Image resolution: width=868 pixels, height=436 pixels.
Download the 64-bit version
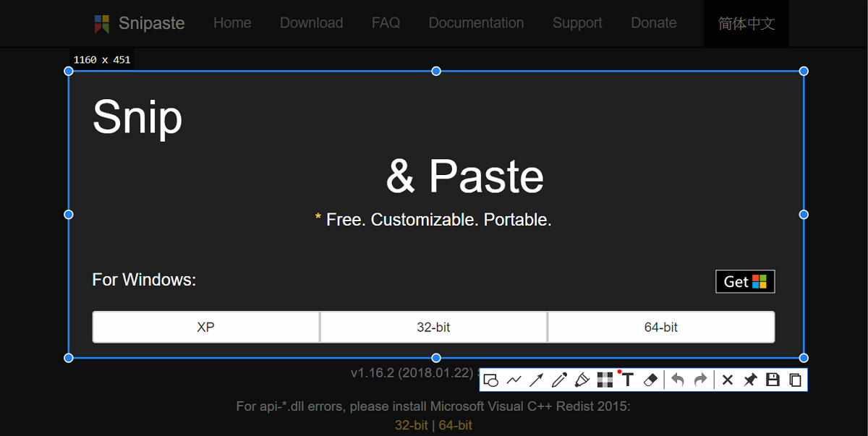(x=661, y=327)
